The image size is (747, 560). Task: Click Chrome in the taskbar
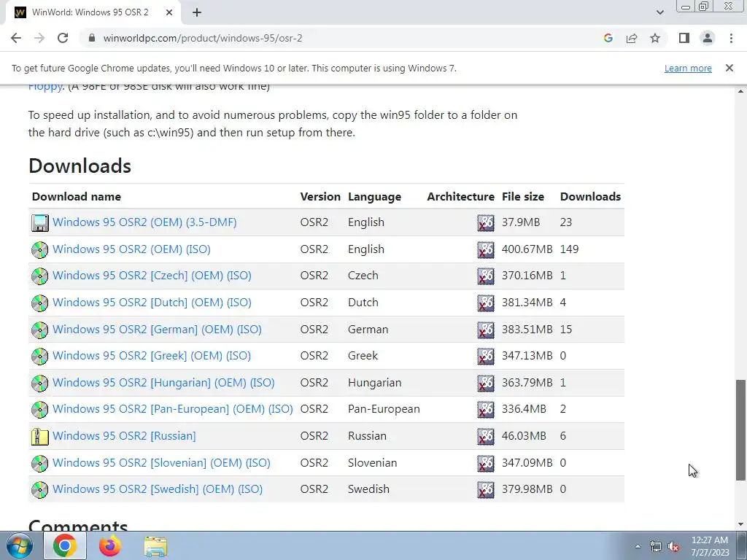point(65,546)
